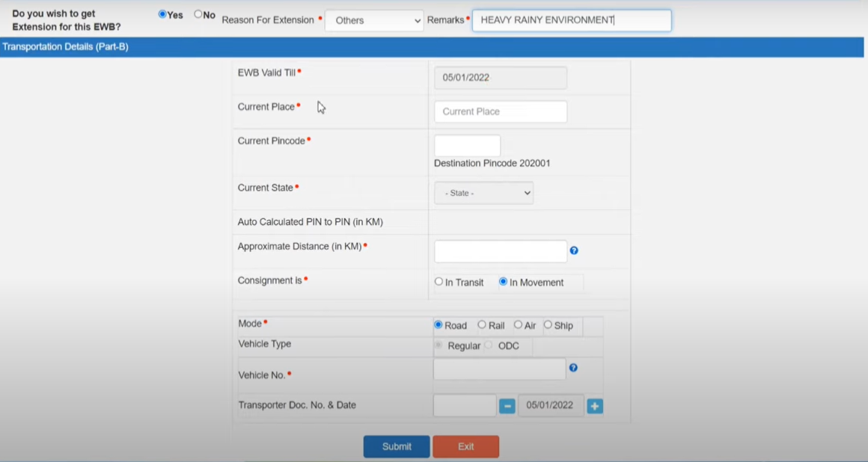Select Rail as transport mode

tap(482, 324)
